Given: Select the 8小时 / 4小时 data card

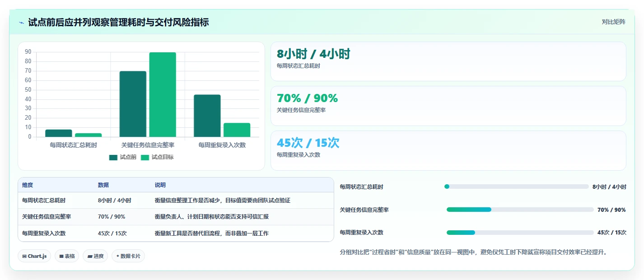Looking at the screenshot, I should (448, 61).
